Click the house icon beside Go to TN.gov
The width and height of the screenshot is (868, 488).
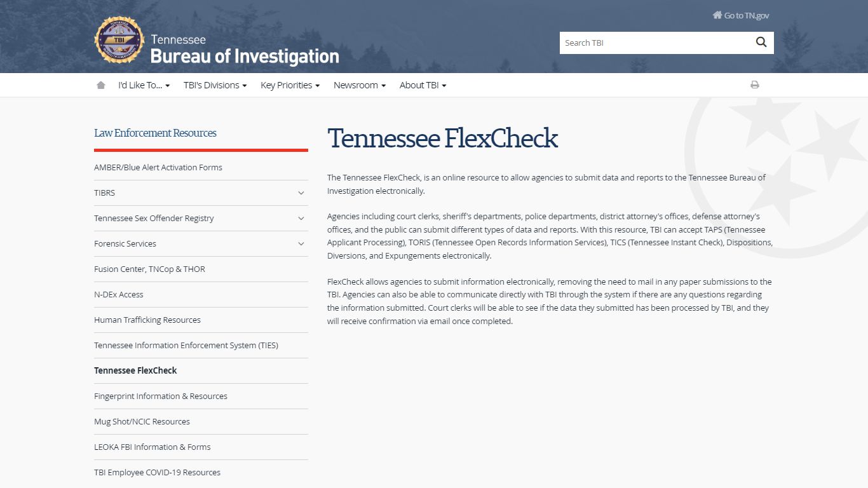(x=717, y=15)
